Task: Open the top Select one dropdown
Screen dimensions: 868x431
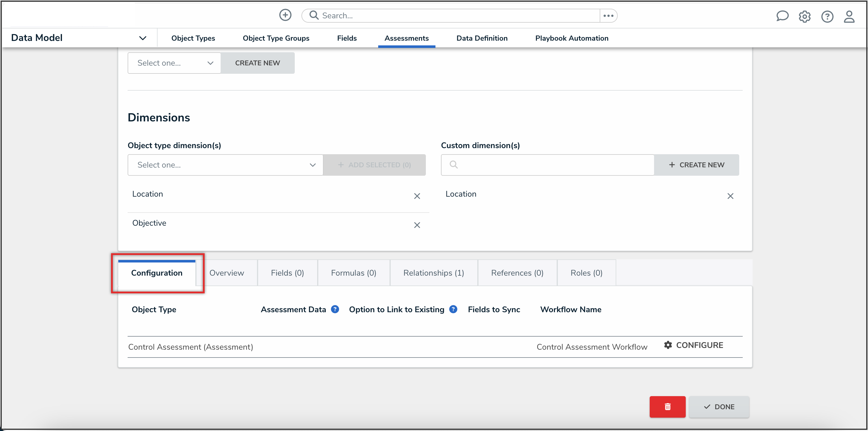Action: coord(174,63)
